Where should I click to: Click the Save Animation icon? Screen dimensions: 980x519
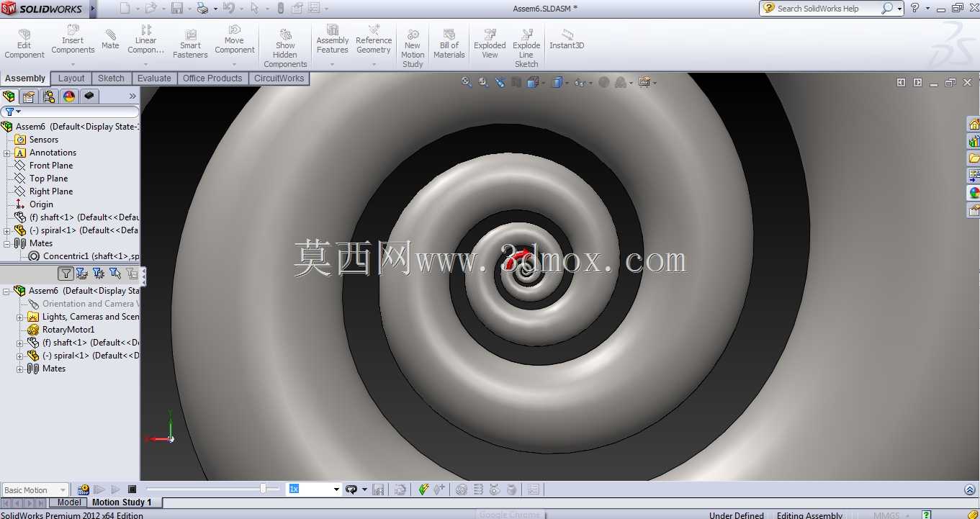point(379,489)
